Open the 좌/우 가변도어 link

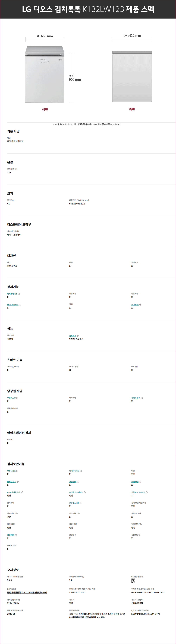[x=13, y=304]
